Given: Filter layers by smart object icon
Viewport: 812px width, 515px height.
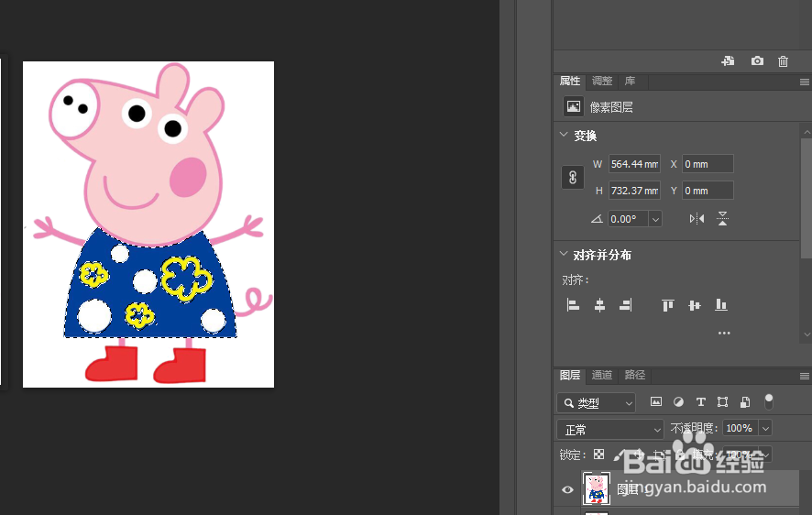Looking at the screenshot, I should (x=745, y=401).
